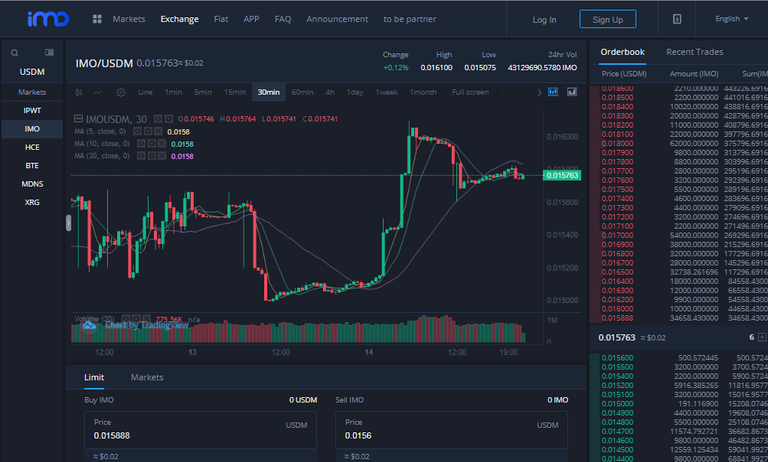The image size is (768, 462).
Task: Open the candlestick chart type icon
Action: tap(79, 92)
